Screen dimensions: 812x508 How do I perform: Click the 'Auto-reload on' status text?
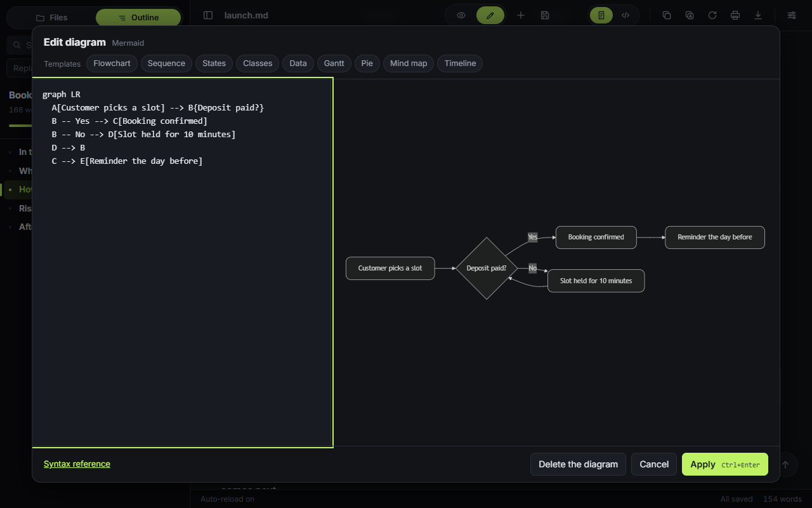[x=227, y=499]
